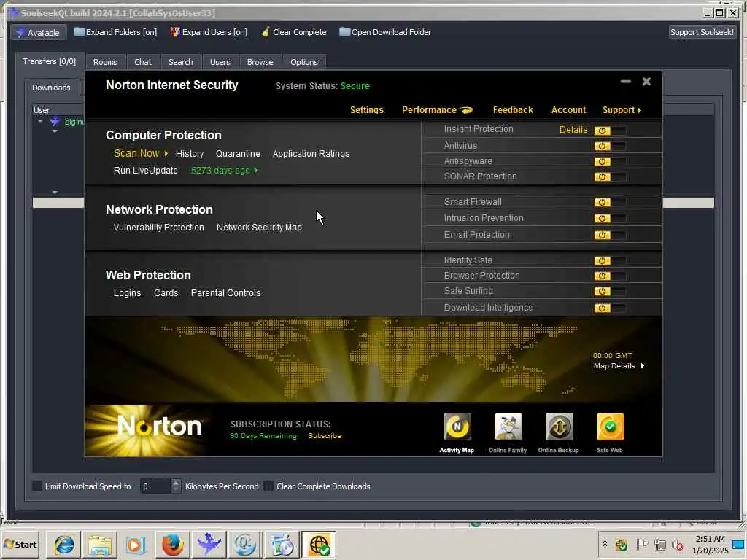Screen dimensions: 747x560
Task: Switch to the Chat tab
Action: coord(142,62)
